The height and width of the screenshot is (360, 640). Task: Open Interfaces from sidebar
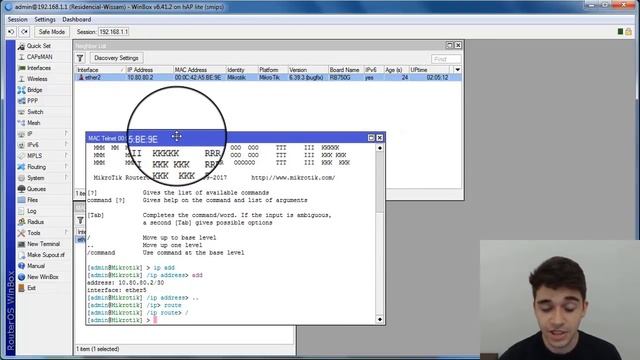point(39,68)
